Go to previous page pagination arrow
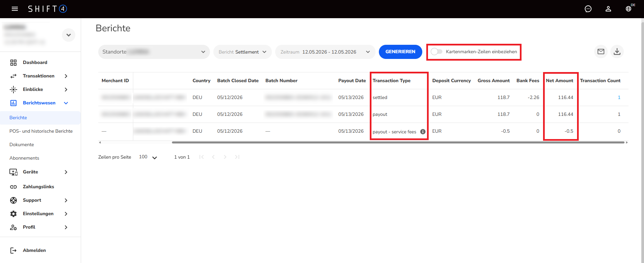Image resolution: width=644 pixels, height=263 pixels. coord(213,157)
